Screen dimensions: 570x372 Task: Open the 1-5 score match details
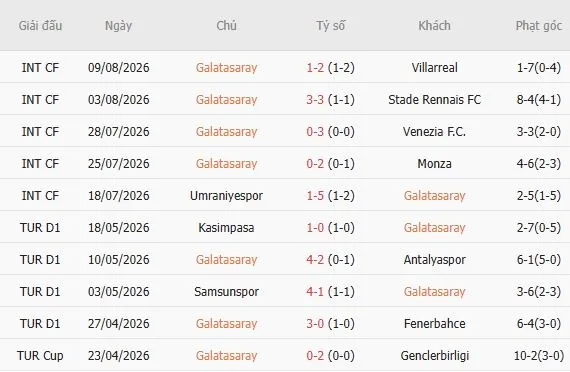click(x=315, y=196)
